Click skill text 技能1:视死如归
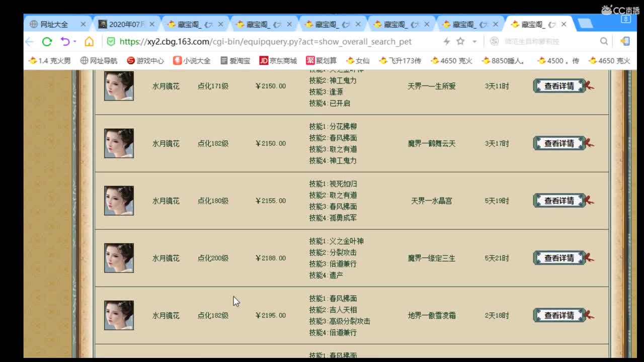The image size is (644, 362). pyautogui.click(x=333, y=184)
